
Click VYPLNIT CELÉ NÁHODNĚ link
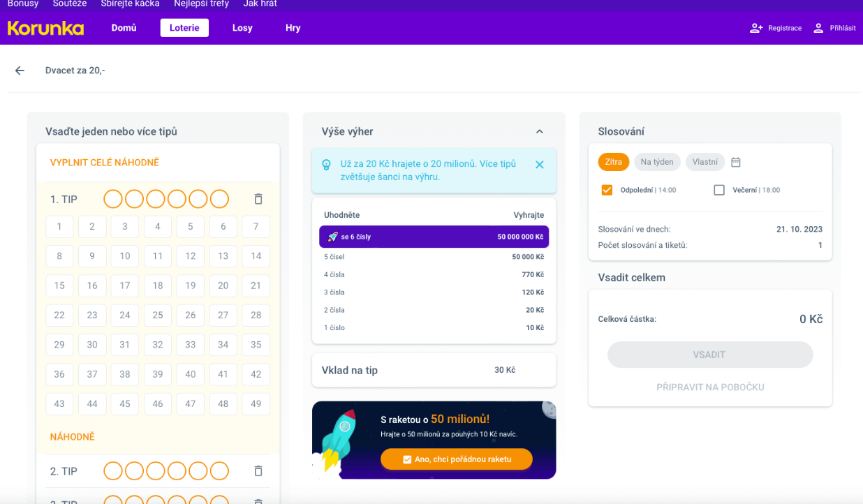(105, 163)
